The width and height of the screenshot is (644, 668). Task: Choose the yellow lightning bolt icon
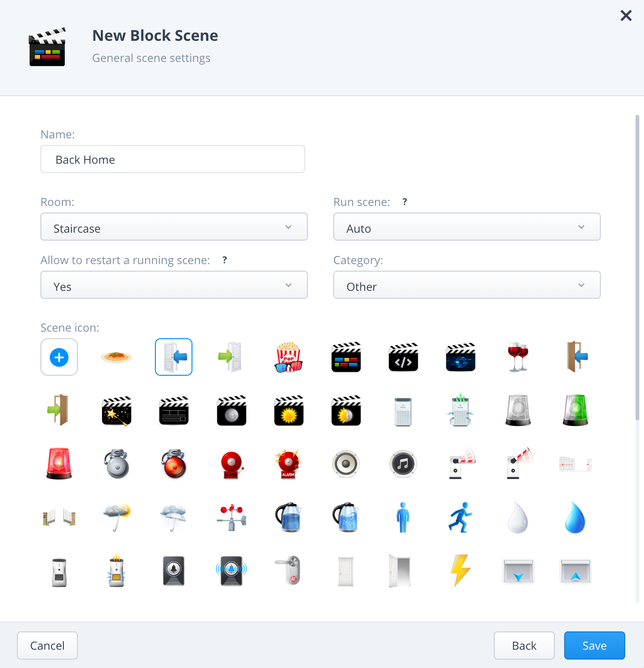pyautogui.click(x=460, y=570)
